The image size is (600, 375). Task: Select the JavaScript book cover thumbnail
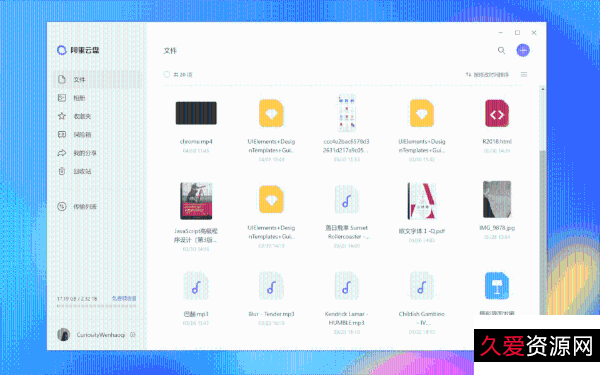click(196, 201)
